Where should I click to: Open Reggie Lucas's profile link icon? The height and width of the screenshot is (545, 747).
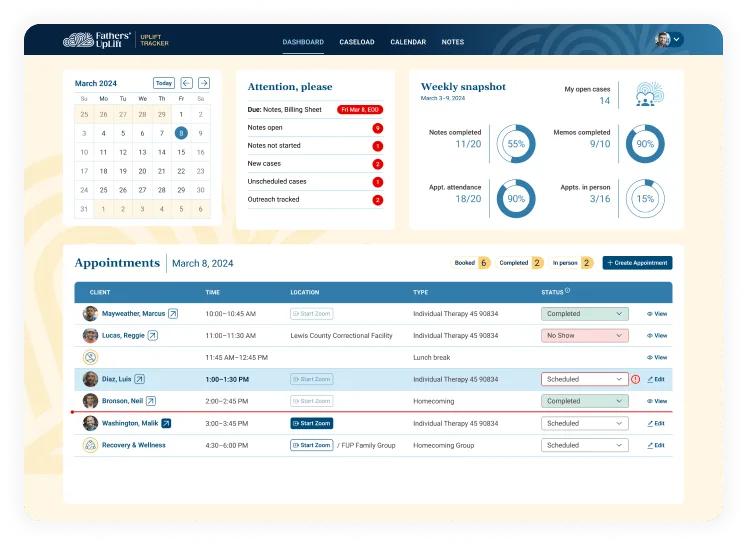[152, 335]
